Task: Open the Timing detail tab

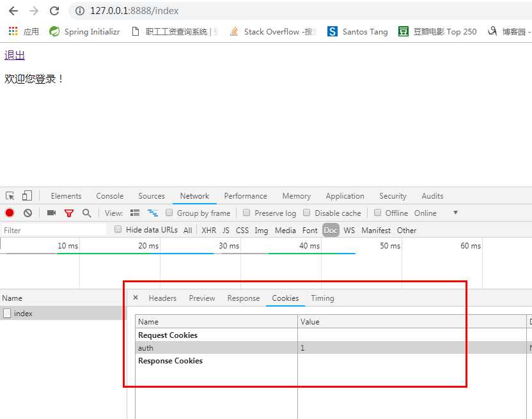Action: (x=322, y=298)
